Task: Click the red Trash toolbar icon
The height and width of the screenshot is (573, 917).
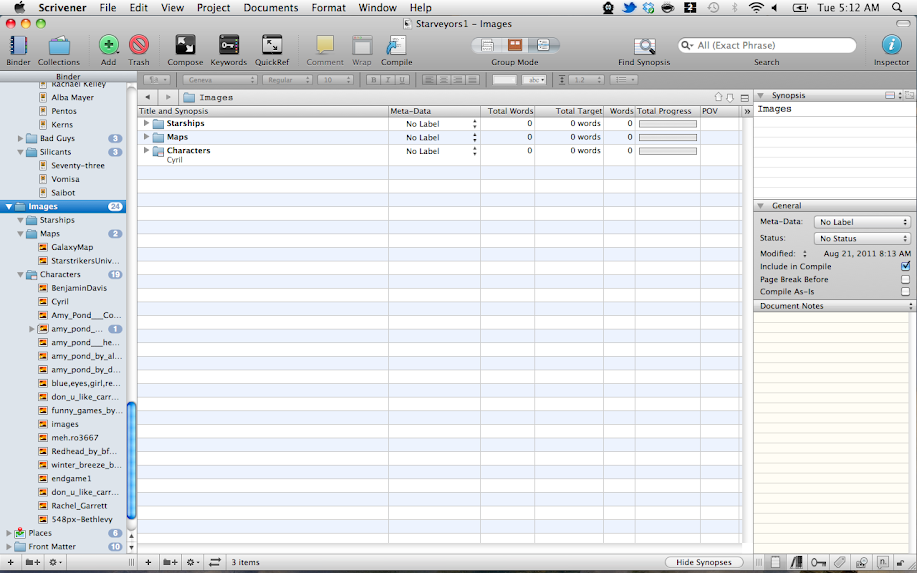Action: [x=139, y=45]
